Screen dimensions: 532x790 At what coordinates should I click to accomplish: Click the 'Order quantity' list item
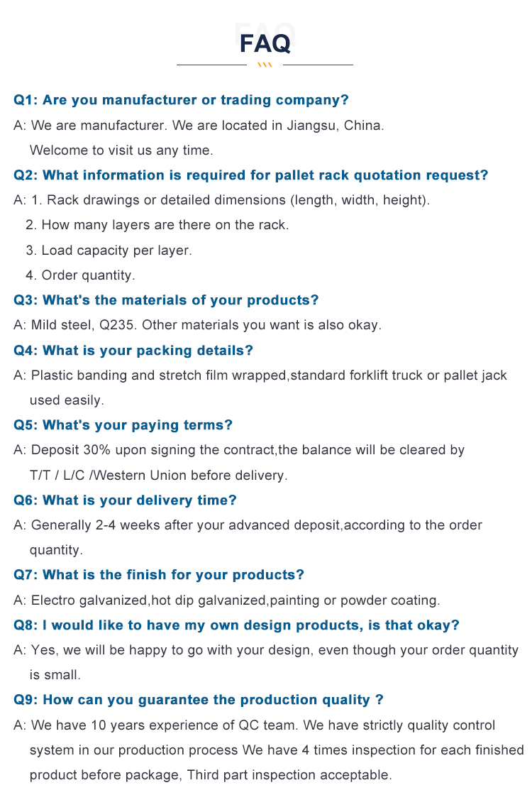[80, 275]
